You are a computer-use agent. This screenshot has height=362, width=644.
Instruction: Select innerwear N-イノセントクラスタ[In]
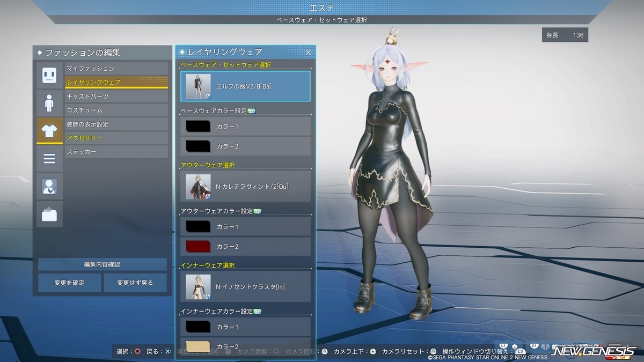(x=245, y=286)
